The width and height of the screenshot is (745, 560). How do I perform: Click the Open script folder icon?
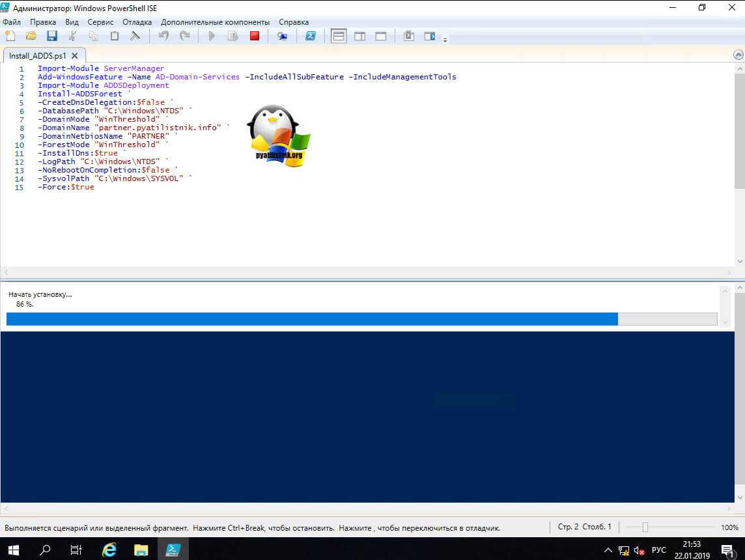[31, 36]
